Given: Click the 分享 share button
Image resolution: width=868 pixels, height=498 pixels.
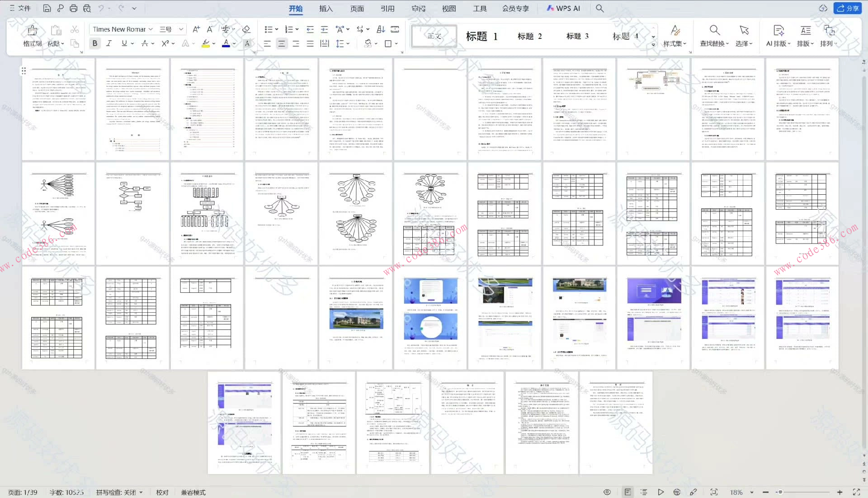Looking at the screenshot, I should [x=848, y=8].
